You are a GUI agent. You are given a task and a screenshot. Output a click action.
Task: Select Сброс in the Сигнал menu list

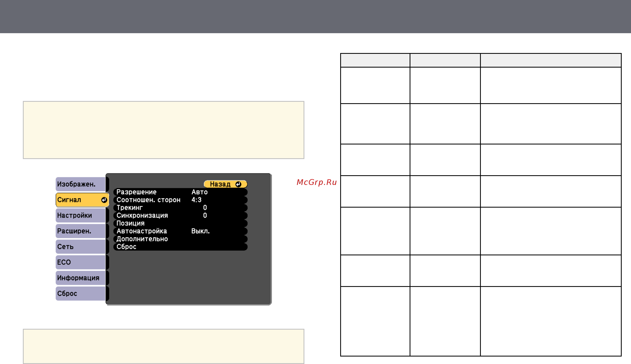coord(181,247)
